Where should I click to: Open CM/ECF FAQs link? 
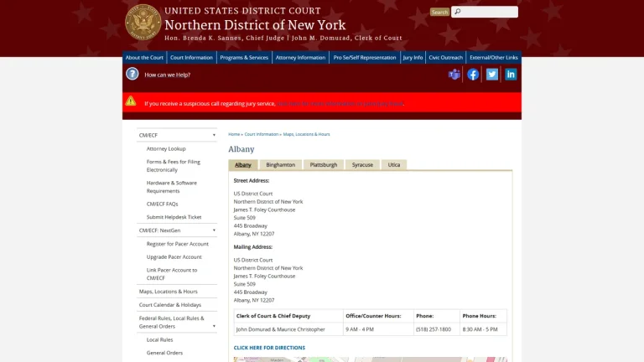coord(162,204)
